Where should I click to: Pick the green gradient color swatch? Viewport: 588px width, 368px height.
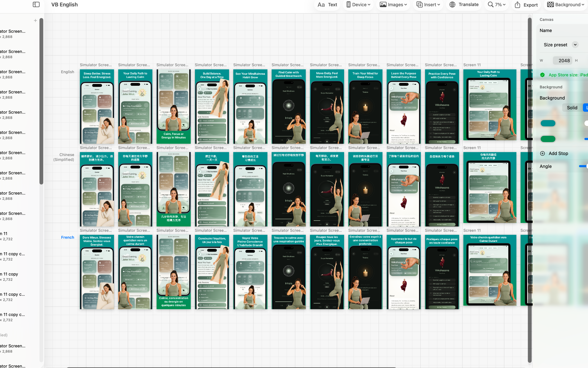(x=548, y=139)
